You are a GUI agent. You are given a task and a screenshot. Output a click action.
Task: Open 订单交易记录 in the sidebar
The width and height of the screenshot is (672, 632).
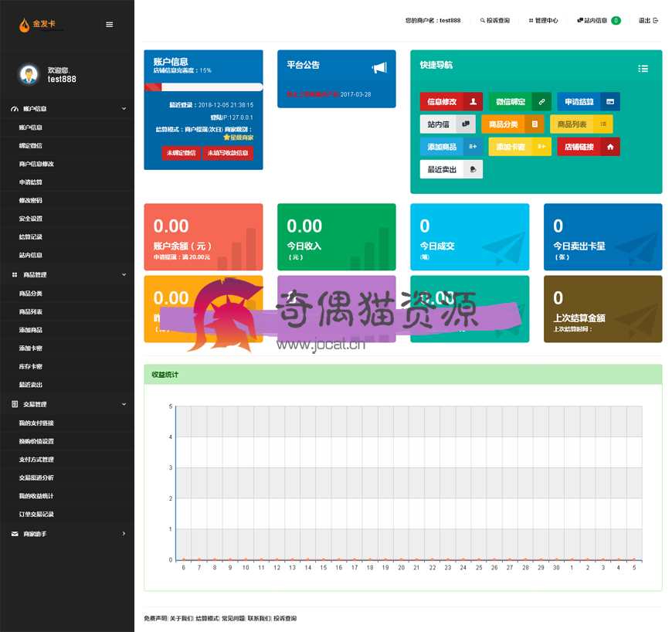[36, 514]
